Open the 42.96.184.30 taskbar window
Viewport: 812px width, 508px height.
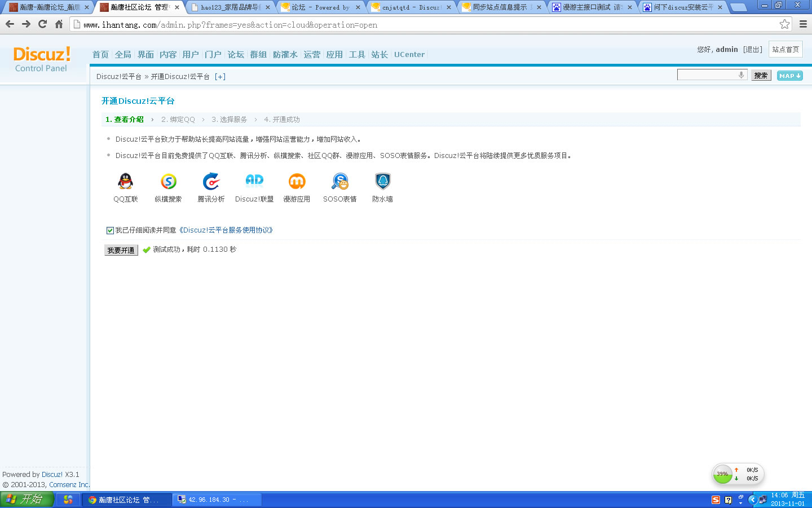click(217, 500)
